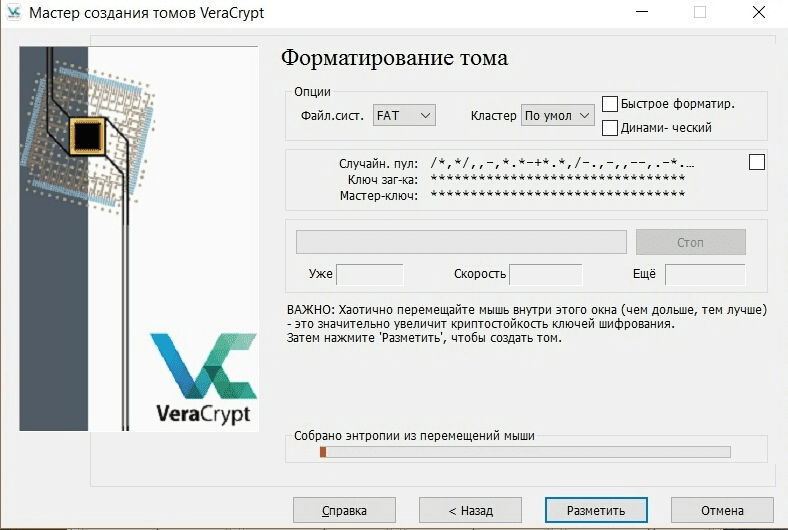Toggle the Динами- ческий checkbox
The height and width of the screenshot is (530, 788).
pyautogui.click(x=610, y=128)
